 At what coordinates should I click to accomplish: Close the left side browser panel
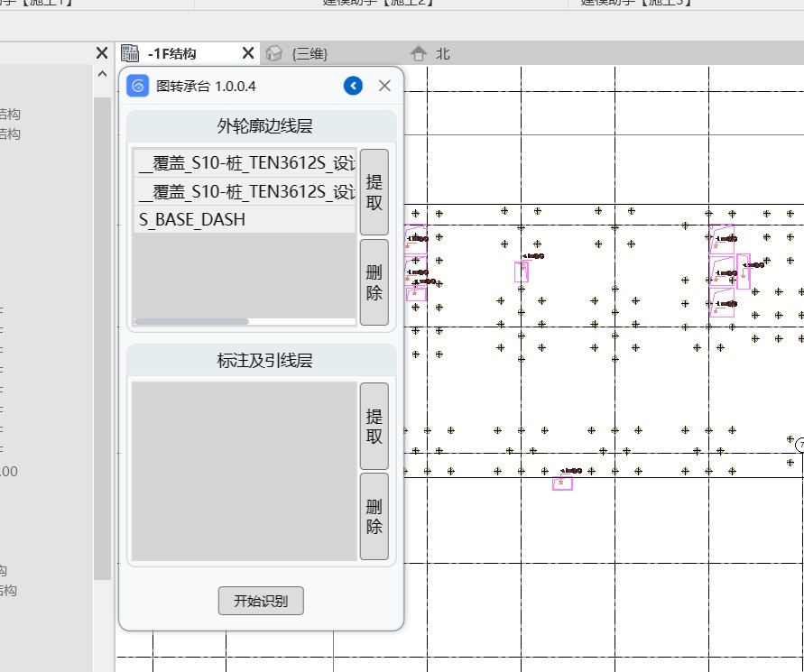[102, 53]
